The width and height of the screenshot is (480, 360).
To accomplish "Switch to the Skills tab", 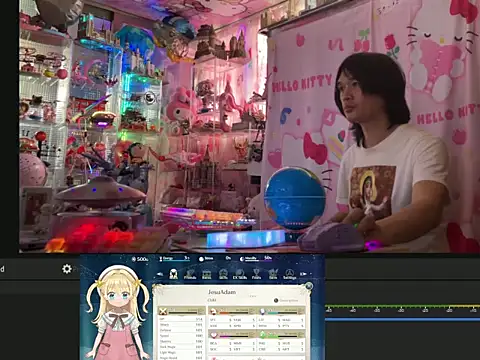I will pyautogui.click(x=223, y=274).
